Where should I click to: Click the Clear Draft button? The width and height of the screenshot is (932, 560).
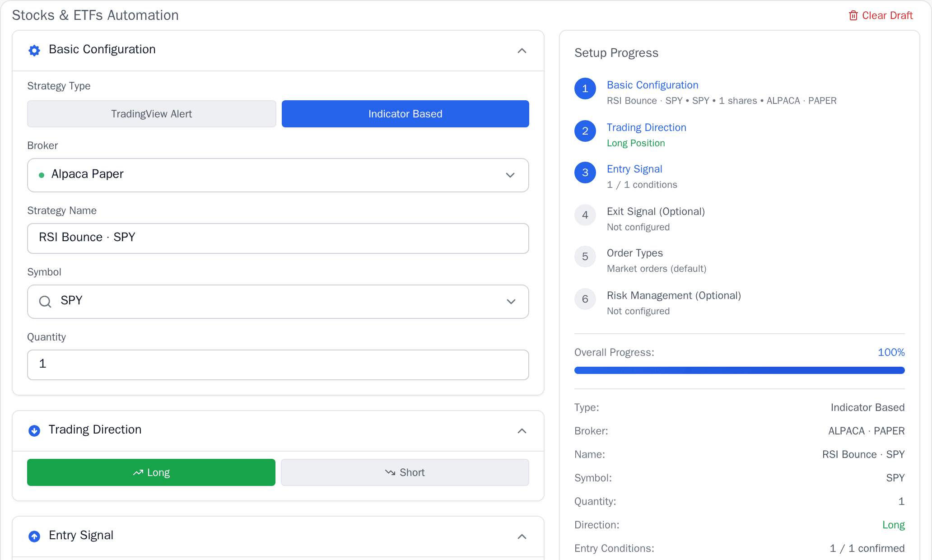point(881,15)
